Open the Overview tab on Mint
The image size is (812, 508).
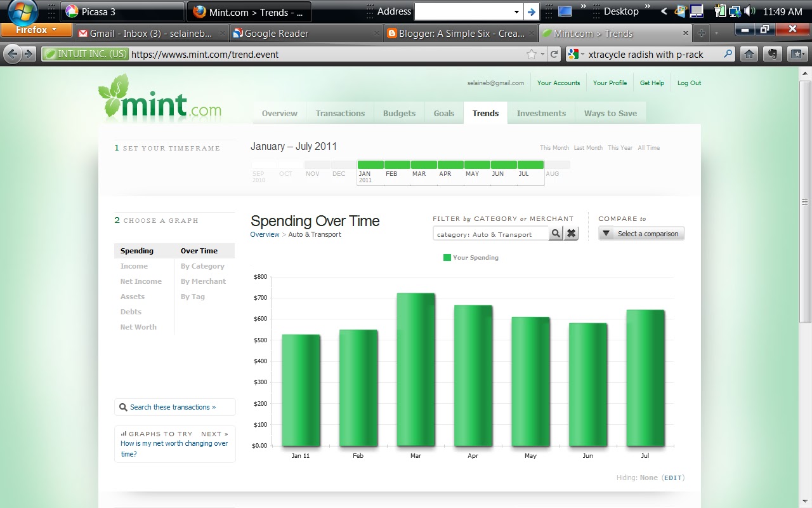click(280, 113)
